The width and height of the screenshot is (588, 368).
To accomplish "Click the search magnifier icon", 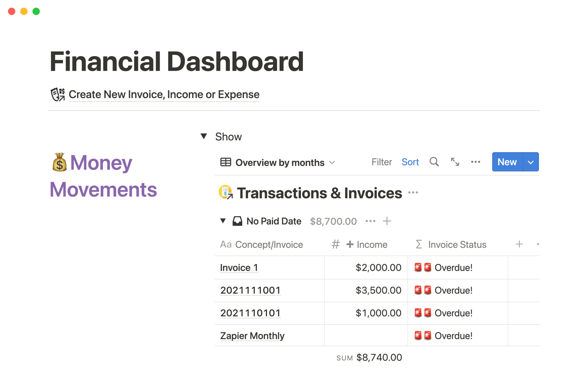I will point(434,162).
